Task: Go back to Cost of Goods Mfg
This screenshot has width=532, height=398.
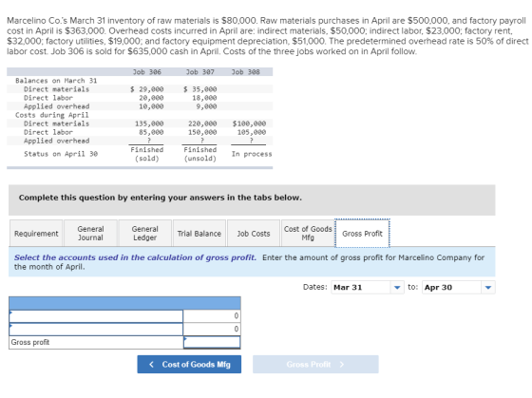Action: 189,365
